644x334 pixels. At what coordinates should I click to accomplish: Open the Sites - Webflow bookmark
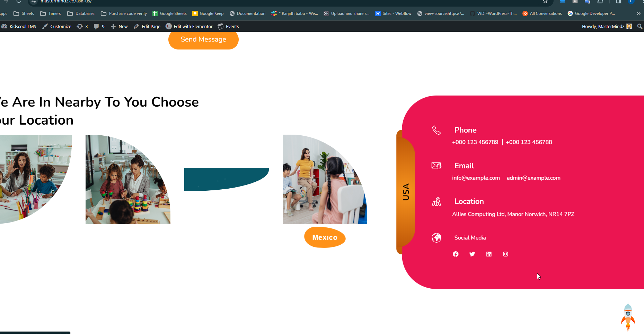pos(394,13)
